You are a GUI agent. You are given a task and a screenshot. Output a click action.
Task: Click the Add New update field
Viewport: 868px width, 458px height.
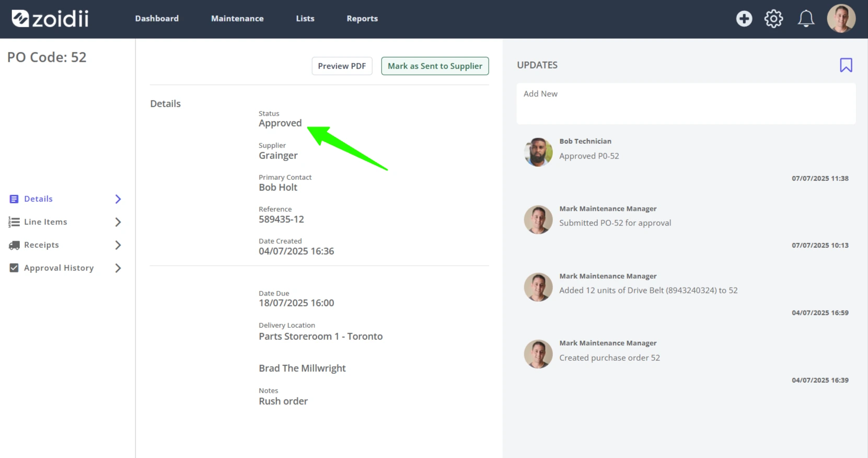(x=686, y=103)
